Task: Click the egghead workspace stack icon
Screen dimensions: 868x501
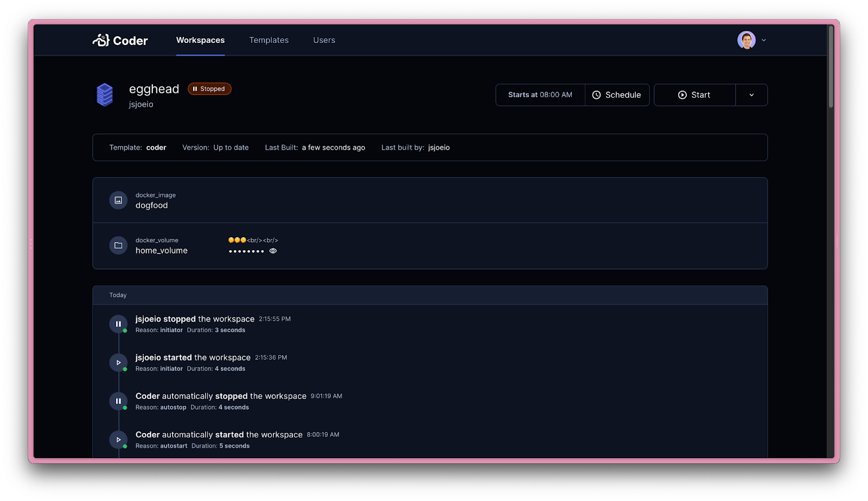Action: pyautogui.click(x=105, y=94)
